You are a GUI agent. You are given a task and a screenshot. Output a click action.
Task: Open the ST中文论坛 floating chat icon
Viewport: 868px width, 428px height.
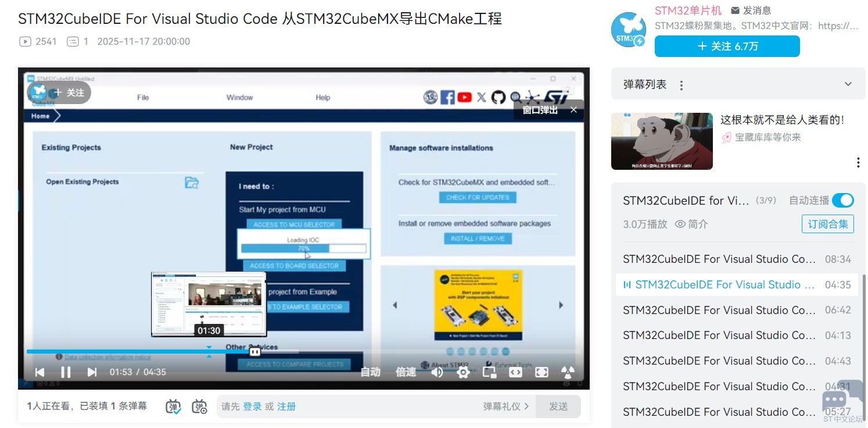[x=843, y=401]
